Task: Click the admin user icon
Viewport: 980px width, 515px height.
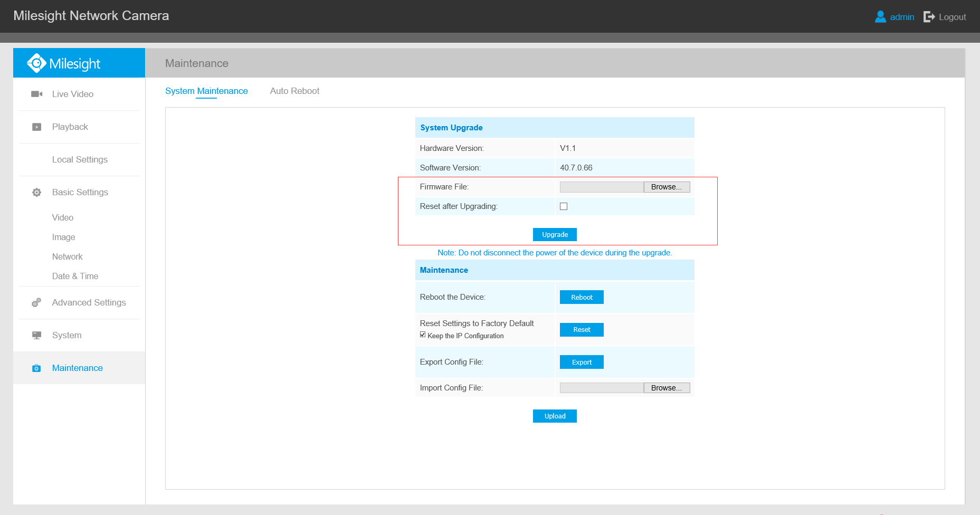Action: pos(880,17)
